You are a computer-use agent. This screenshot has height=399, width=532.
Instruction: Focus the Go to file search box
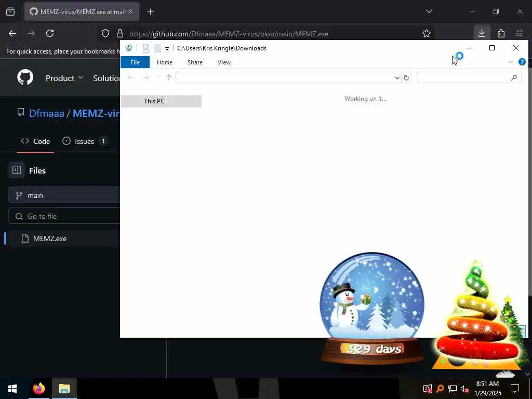pos(64,216)
